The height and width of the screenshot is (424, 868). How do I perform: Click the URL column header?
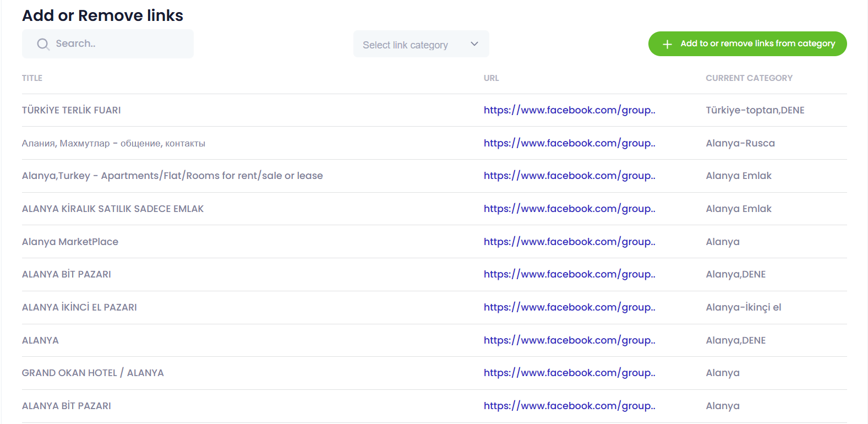pyautogui.click(x=491, y=78)
